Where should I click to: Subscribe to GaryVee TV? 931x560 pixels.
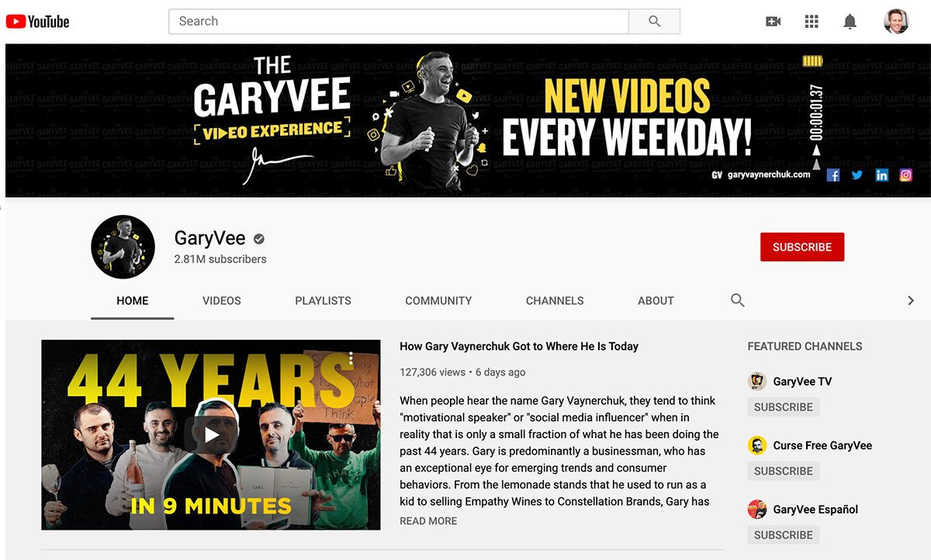point(784,407)
